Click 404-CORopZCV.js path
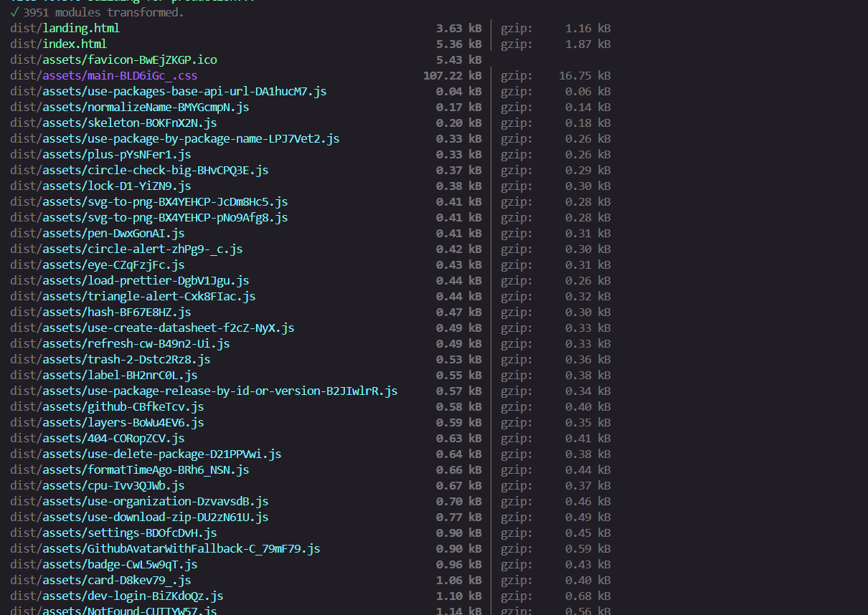868x615 pixels. [x=97, y=438]
